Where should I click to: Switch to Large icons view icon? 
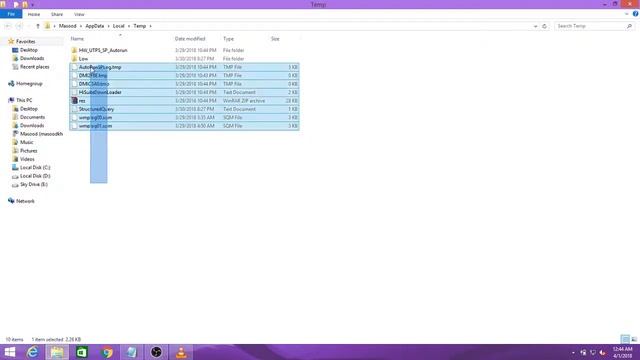click(634, 340)
